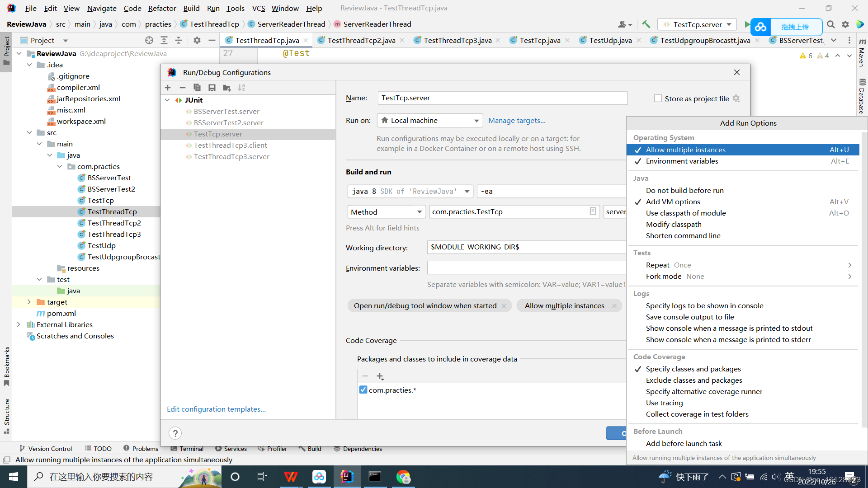Select TestTcp.server configuration from list
868x488 pixels.
click(x=217, y=133)
